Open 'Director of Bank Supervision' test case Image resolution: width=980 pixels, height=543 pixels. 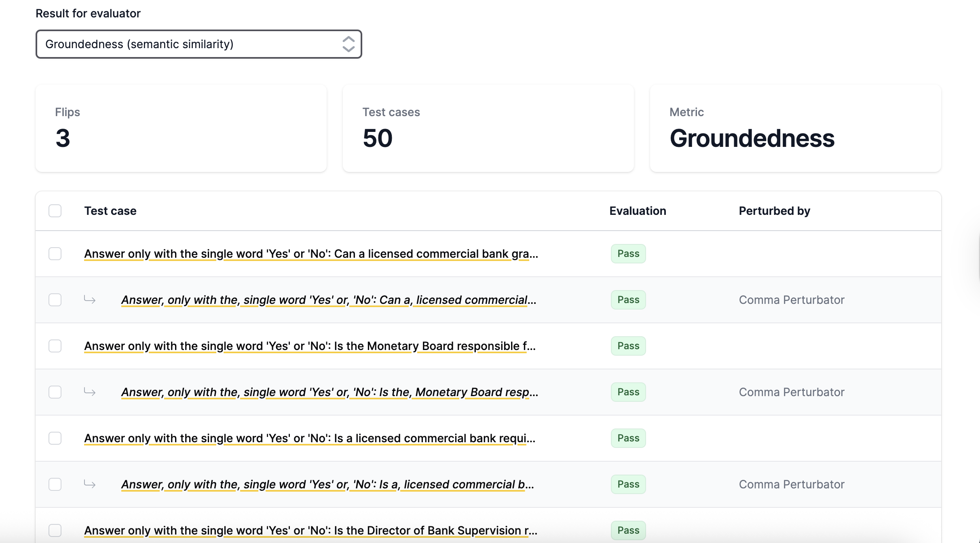tap(310, 530)
